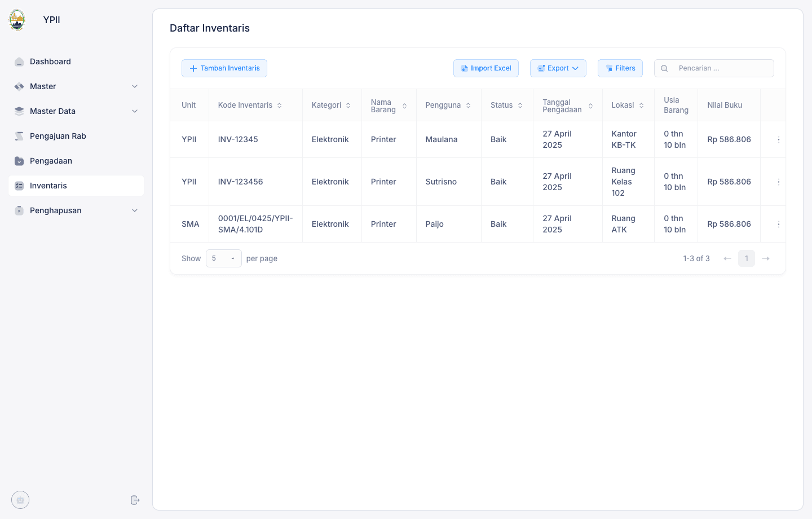The image size is (812, 519).
Task: Sort by Pengguna column
Action: point(468,105)
